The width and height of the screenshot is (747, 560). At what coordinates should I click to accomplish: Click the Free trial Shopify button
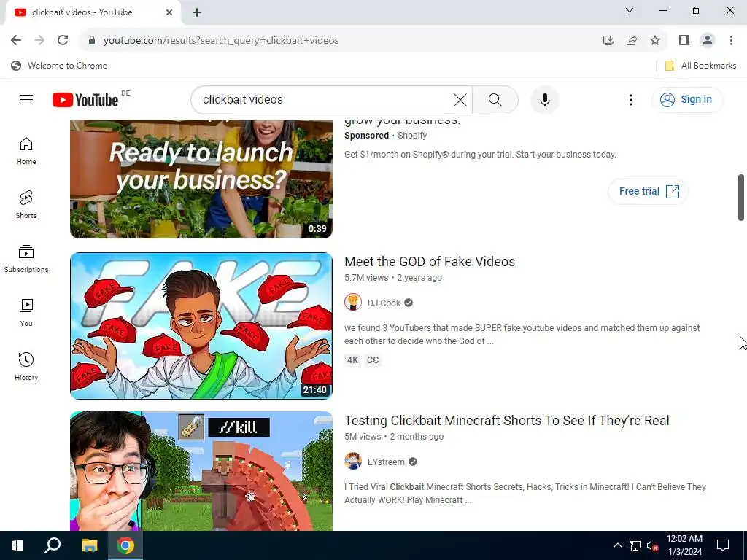648,192
